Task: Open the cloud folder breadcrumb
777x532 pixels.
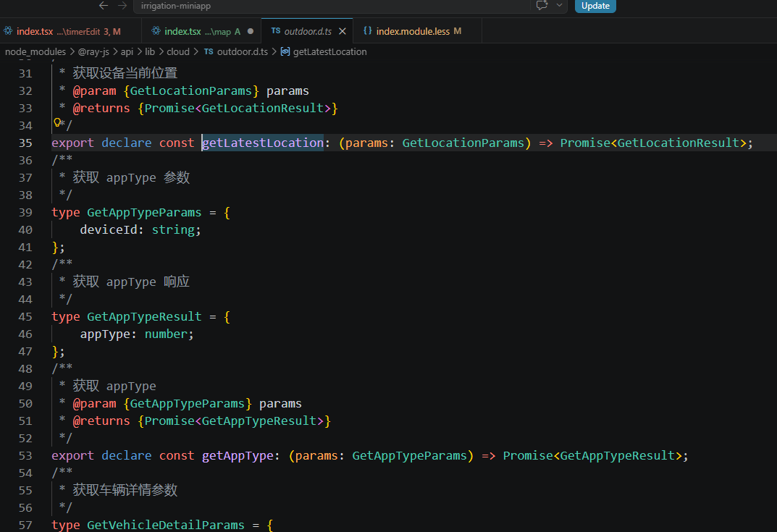Action: click(177, 52)
